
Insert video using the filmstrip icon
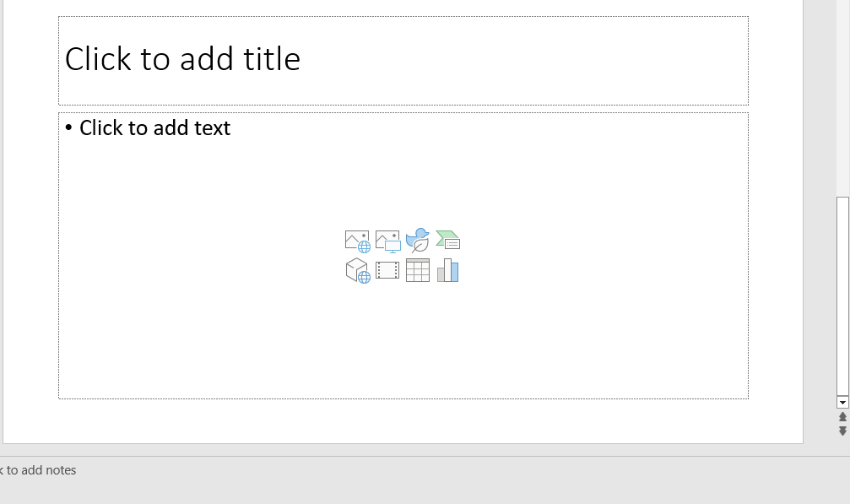387,271
